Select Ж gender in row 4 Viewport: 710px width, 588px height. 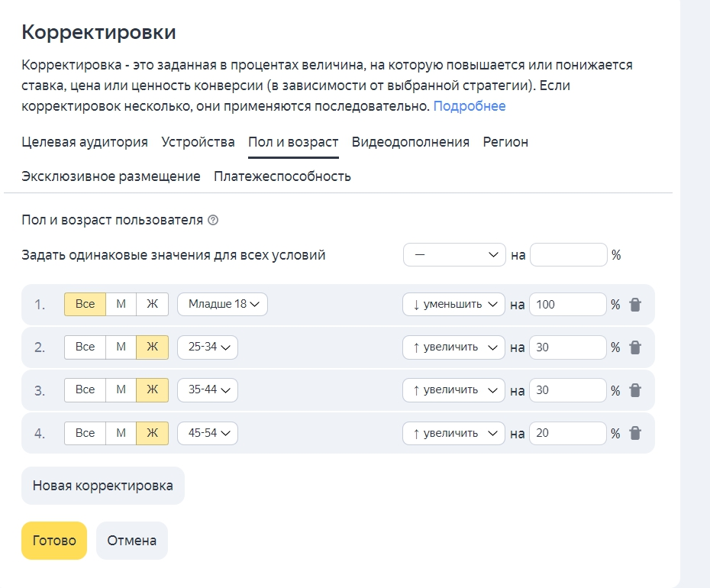coord(152,433)
